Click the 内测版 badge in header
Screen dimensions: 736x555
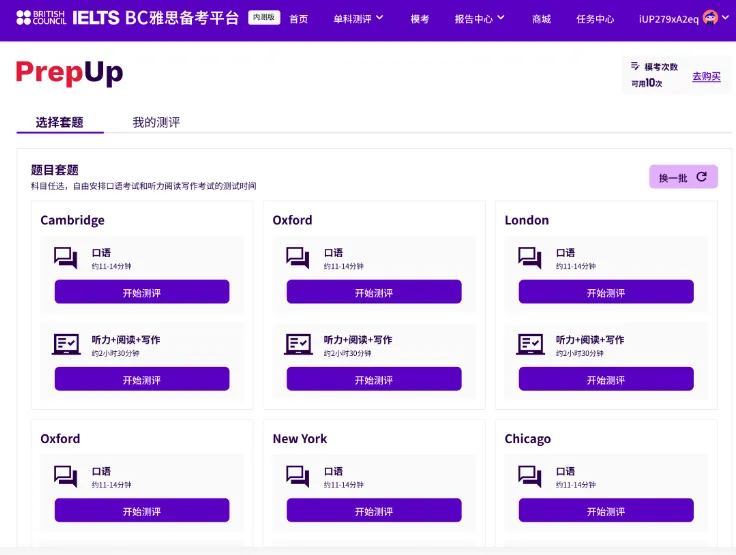pyautogui.click(x=264, y=17)
